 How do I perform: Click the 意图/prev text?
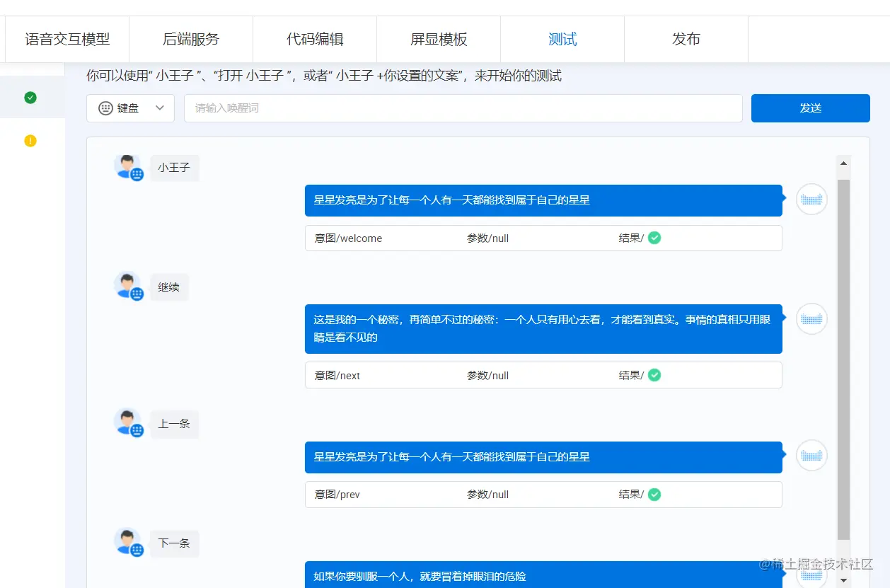click(337, 495)
